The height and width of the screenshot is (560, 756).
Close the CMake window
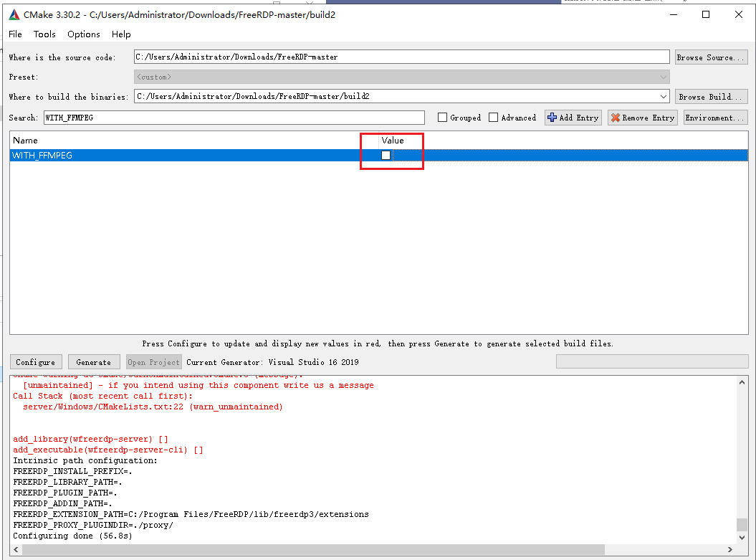[x=739, y=14]
